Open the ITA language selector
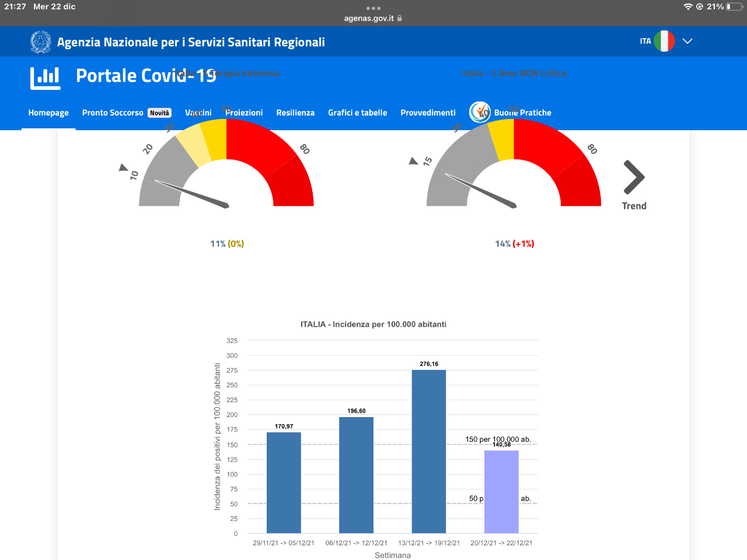 coord(645,41)
